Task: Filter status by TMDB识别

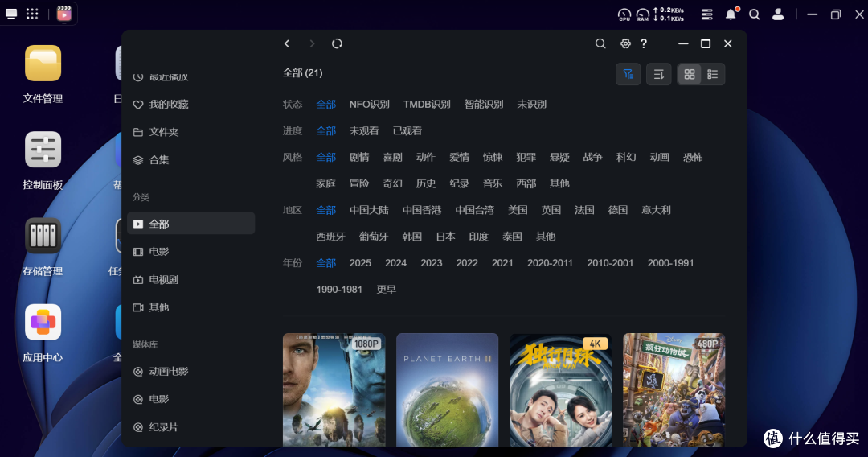Action: (427, 104)
